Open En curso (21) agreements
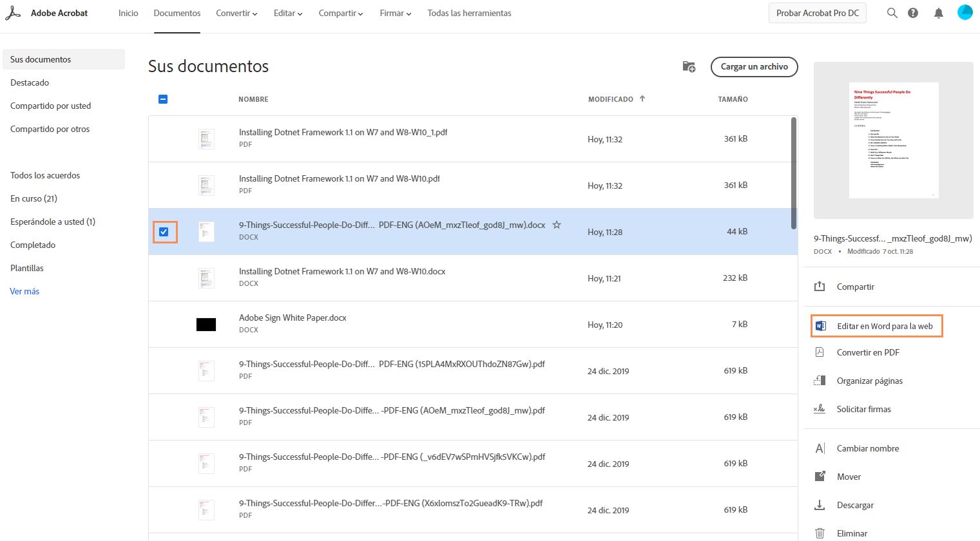The image size is (980, 541). click(34, 198)
